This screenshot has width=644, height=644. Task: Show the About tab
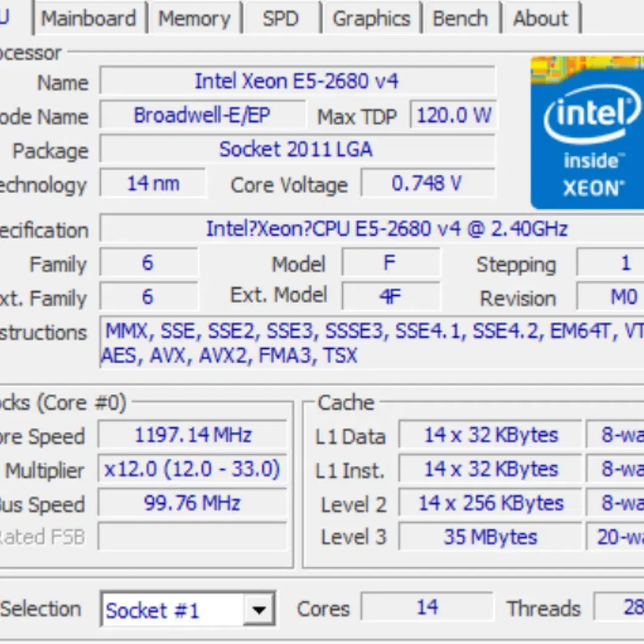point(541,18)
